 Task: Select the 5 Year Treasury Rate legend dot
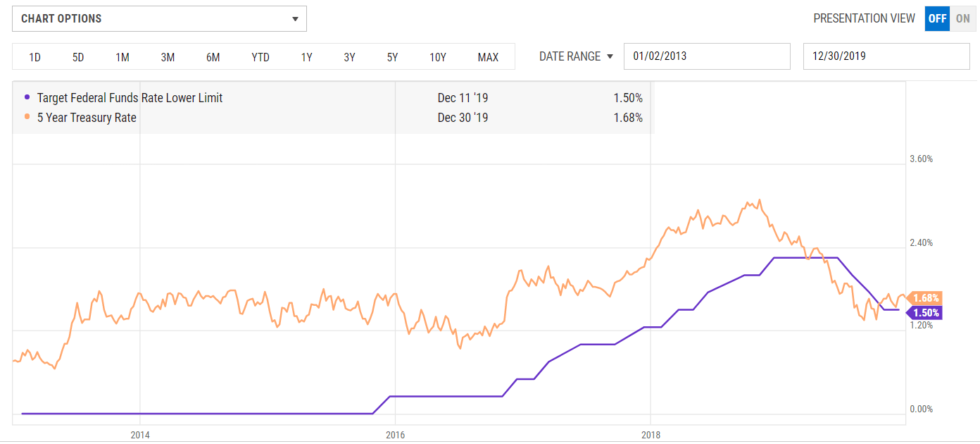coord(29,117)
